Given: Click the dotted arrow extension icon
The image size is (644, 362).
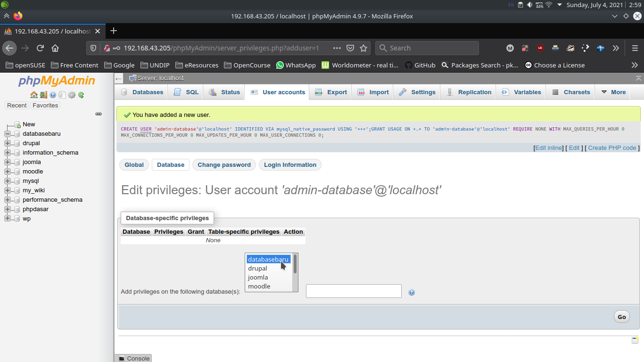Looking at the screenshot, I should tap(586, 48).
